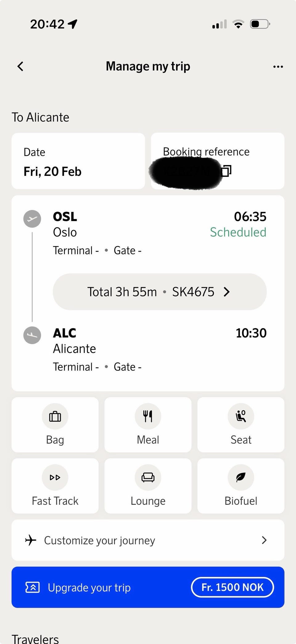The image size is (296, 644).
Task: Expand Customize your journey row
Action: [x=148, y=540]
